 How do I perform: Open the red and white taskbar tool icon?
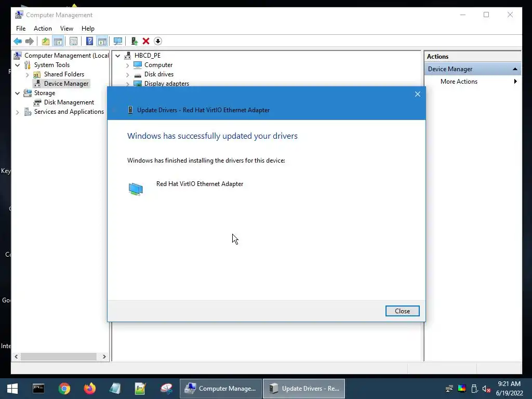click(x=166, y=389)
